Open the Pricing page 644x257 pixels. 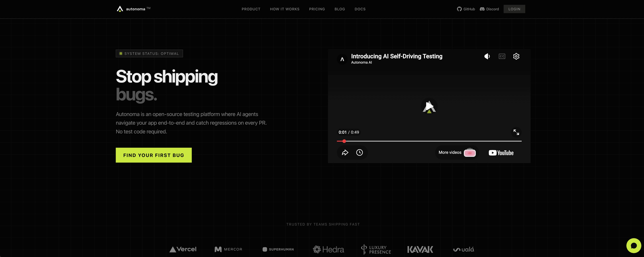tap(317, 9)
